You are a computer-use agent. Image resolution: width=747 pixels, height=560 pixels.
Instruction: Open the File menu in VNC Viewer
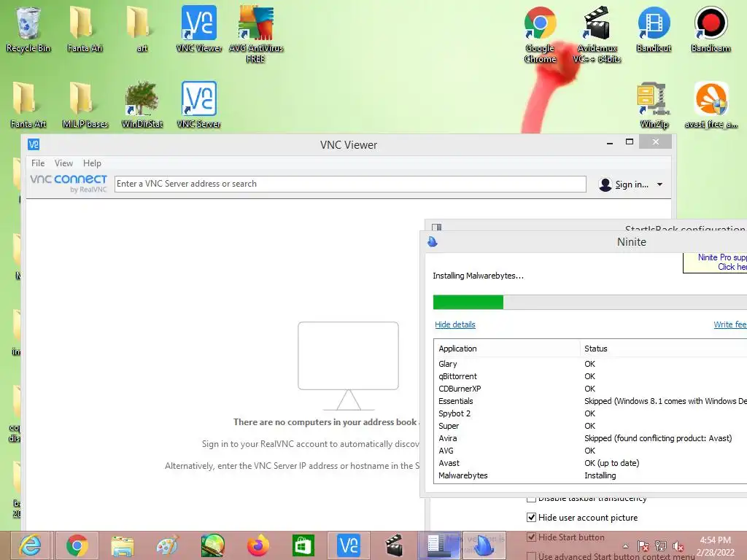(x=38, y=163)
